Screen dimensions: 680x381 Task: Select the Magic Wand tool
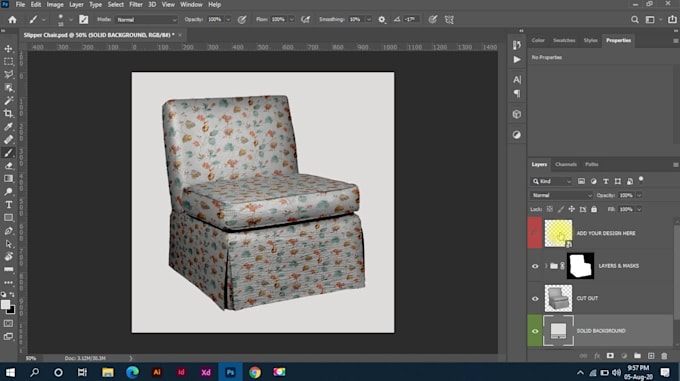pos(8,101)
